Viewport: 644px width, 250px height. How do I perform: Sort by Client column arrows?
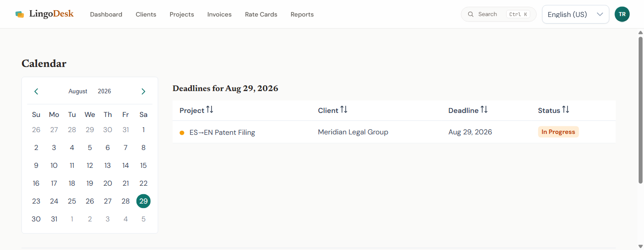[344, 110]
